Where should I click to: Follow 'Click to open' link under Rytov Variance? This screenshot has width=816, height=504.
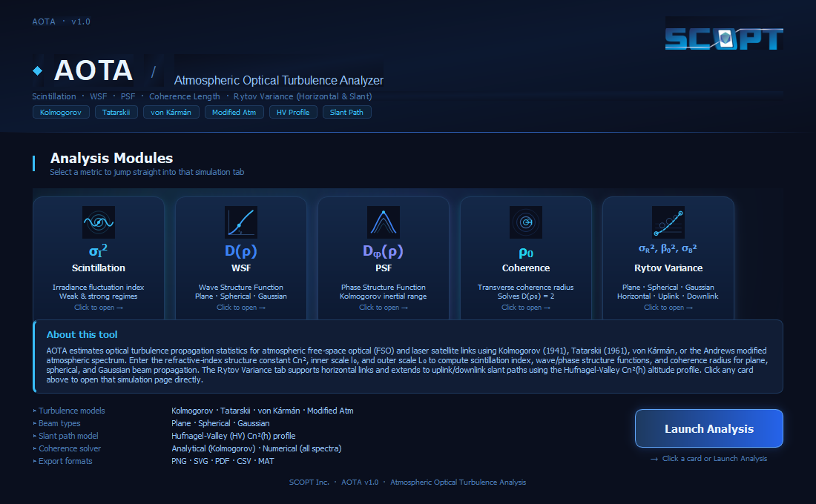pos(668,308)
